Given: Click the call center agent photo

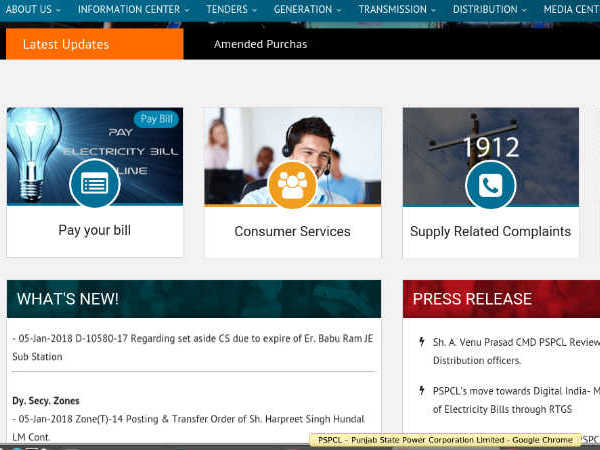Looking at the screenshot, I should pos(292,156).
